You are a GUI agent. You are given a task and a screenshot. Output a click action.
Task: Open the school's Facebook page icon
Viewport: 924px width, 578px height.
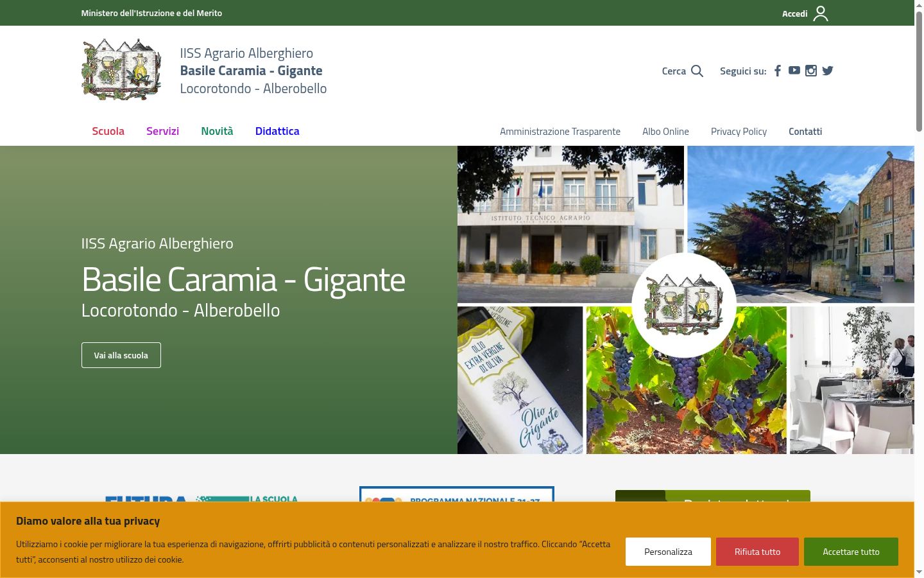[x=778, y=71]
